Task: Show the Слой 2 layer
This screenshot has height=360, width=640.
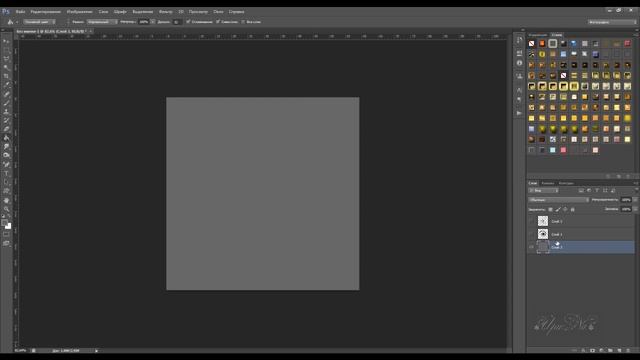Action: (531, 234)
